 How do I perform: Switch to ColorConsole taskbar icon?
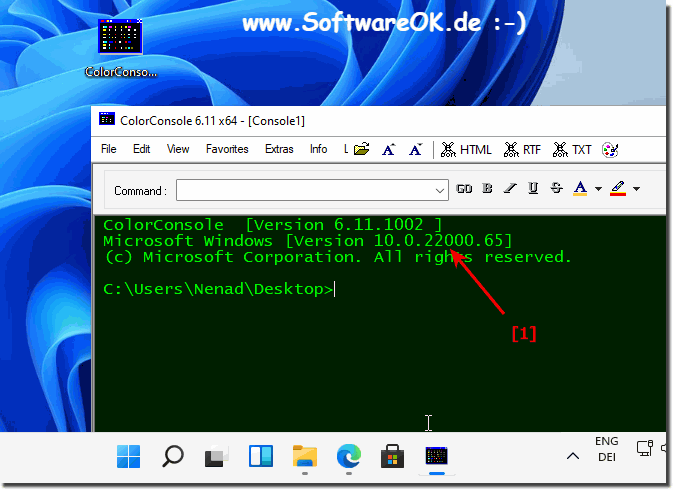(x=437, y=456)
